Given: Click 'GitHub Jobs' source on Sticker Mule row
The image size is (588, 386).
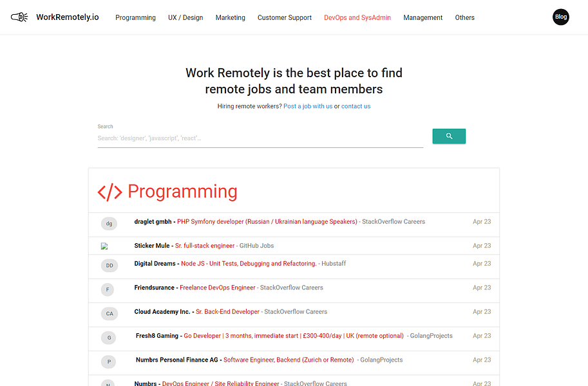Looking at the screenshot, I should 256,246.
